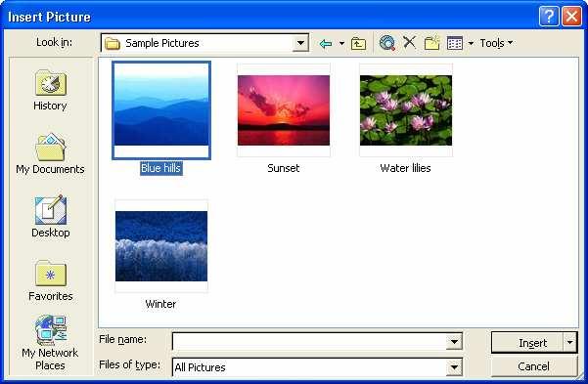This screenshot has width=588, height=384.
Task: Open the Views dropdown arrow
Action: (471, 43)
